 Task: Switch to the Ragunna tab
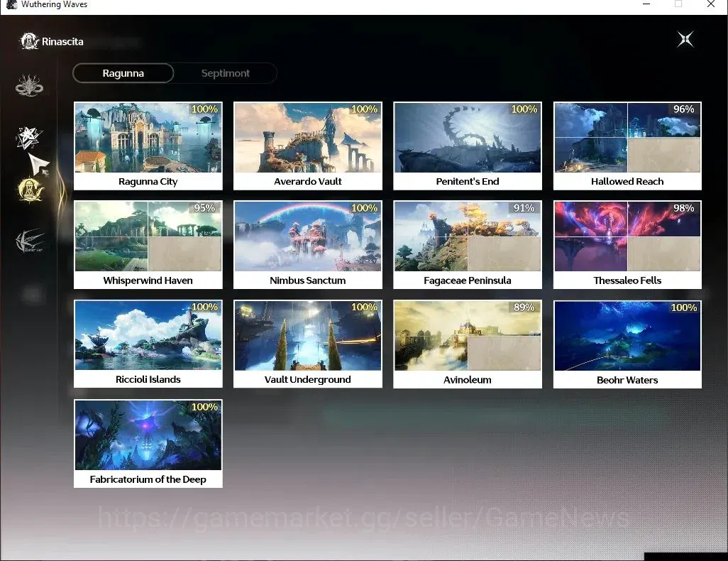[123, 73]
